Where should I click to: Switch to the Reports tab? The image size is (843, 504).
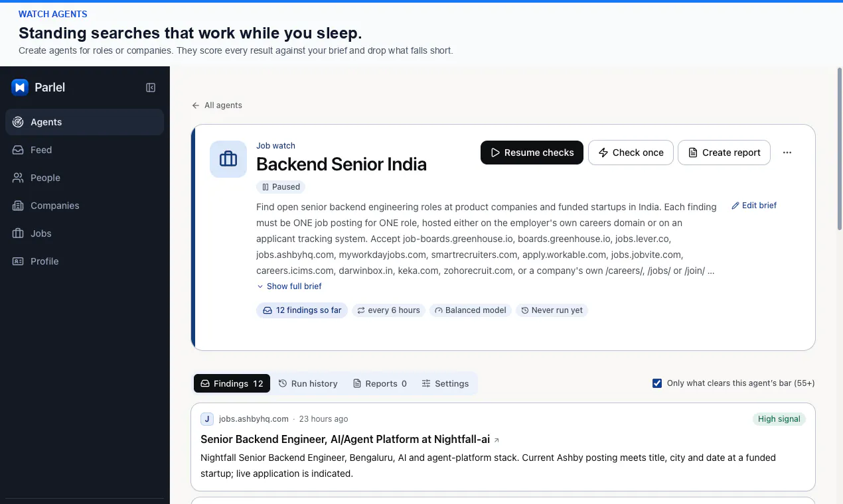click(x=380, y=383)
